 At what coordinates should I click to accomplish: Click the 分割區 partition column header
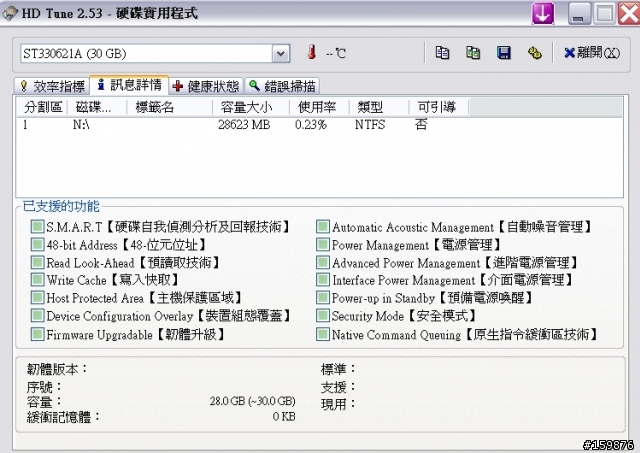(42, 107)
